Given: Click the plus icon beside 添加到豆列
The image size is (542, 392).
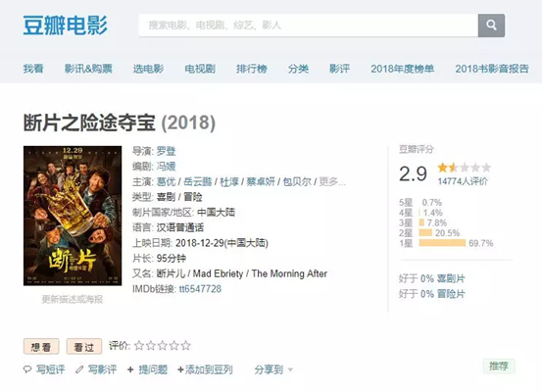Looking at the screenshot, I should point(180,369).
